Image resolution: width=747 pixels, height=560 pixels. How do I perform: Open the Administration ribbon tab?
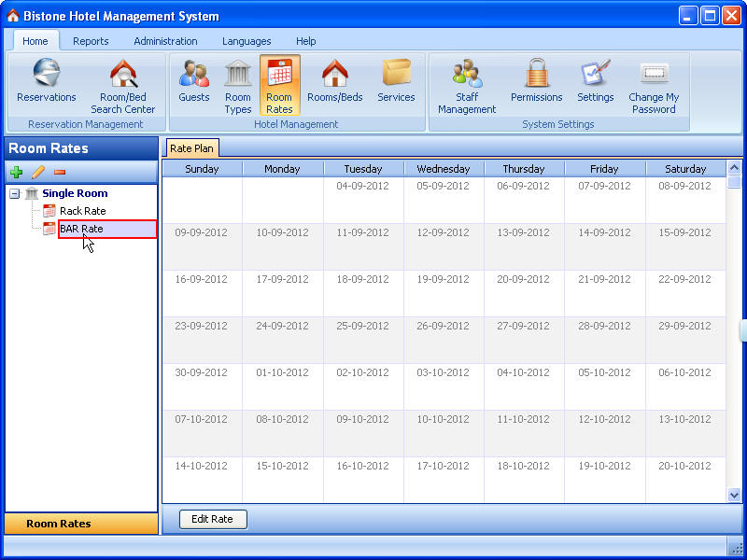165,41
